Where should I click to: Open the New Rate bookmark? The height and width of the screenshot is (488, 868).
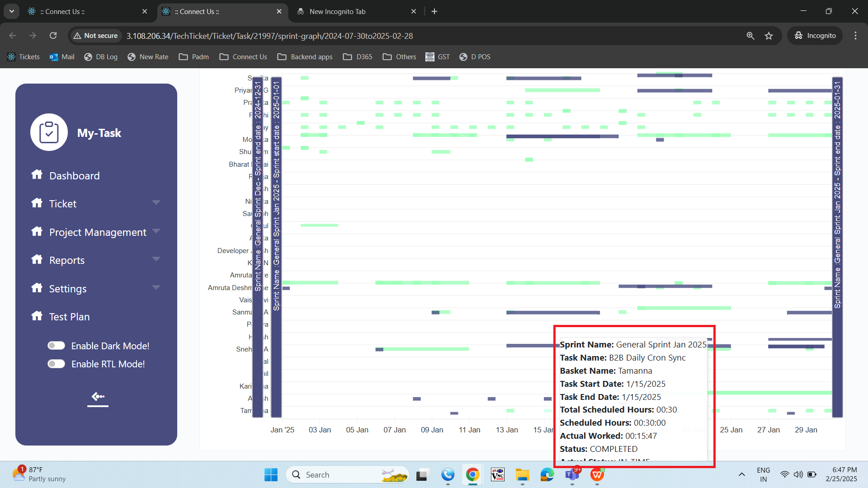pyautogui.click(x=148, y=57)
